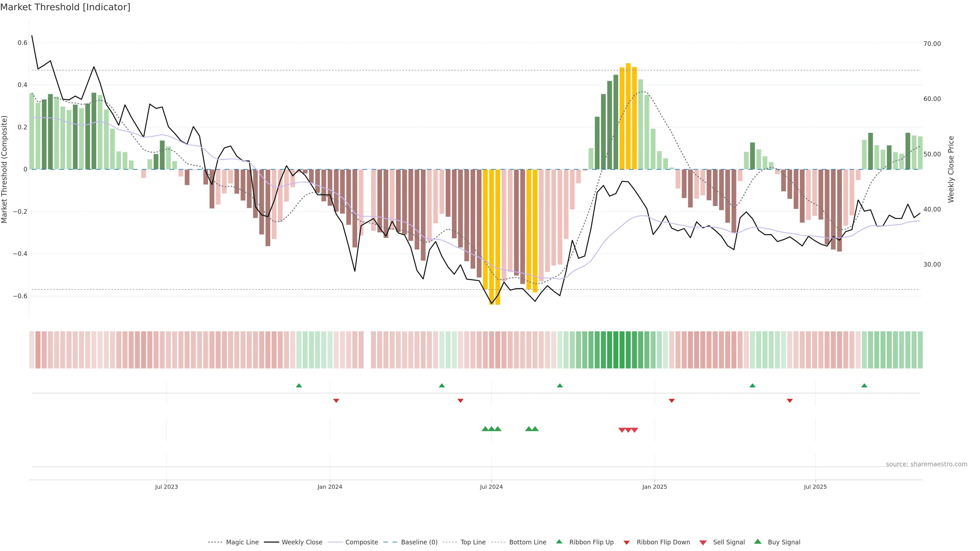The height and width of the screenshot is (551, 980).
Task: Click the Sell Signal legend triangle icon
Action: point(703,543)
